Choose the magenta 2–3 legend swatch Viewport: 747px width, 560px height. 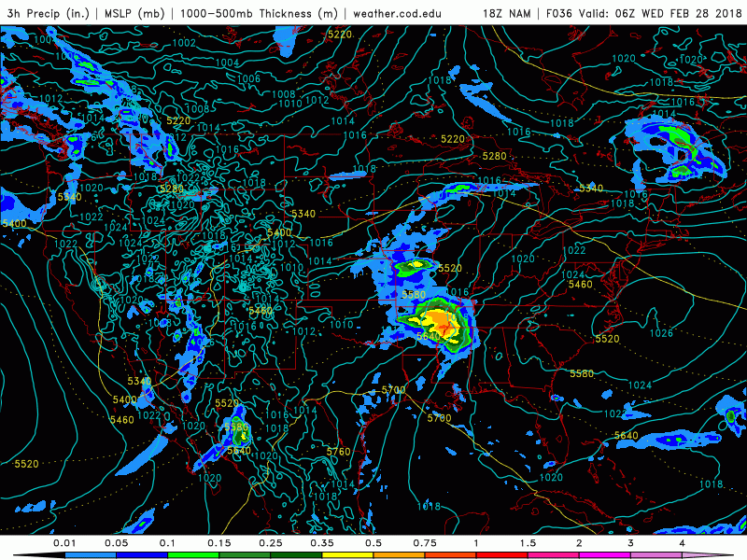604,554
